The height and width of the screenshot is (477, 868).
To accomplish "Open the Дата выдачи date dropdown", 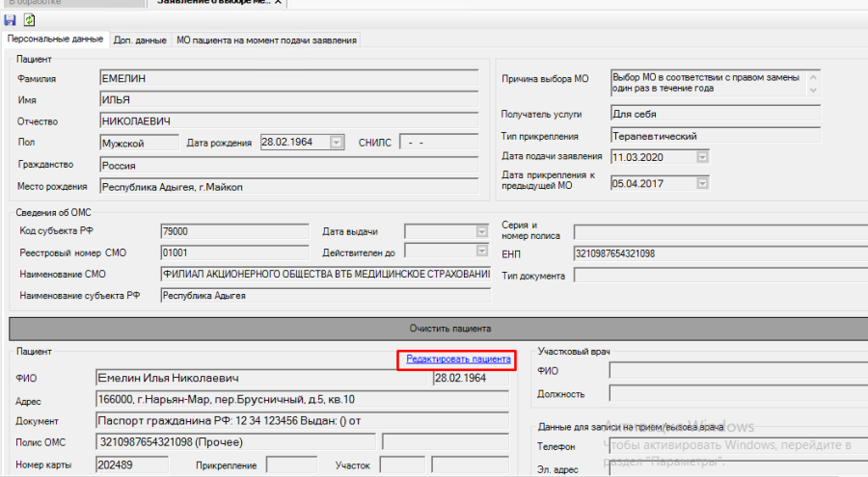I will point(481,231).
